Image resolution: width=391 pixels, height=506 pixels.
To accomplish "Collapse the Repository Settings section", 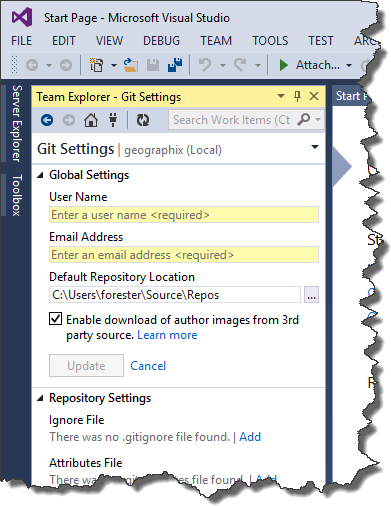I will [x=40, y=398].
